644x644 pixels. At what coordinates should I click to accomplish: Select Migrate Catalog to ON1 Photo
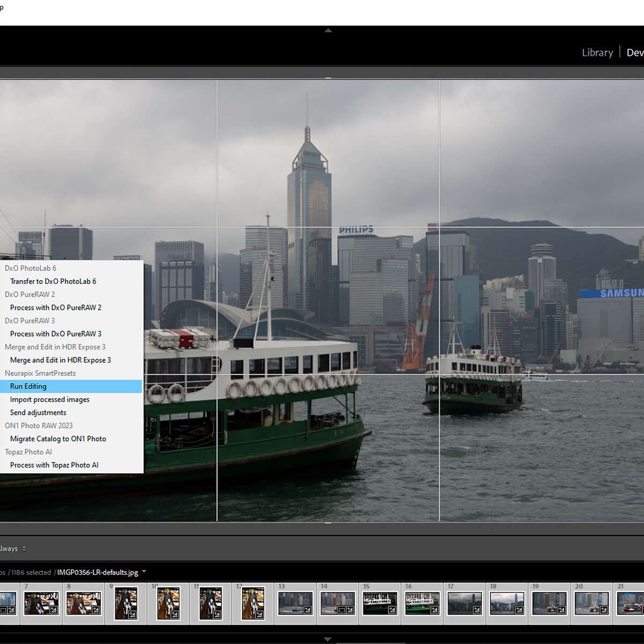58,439
